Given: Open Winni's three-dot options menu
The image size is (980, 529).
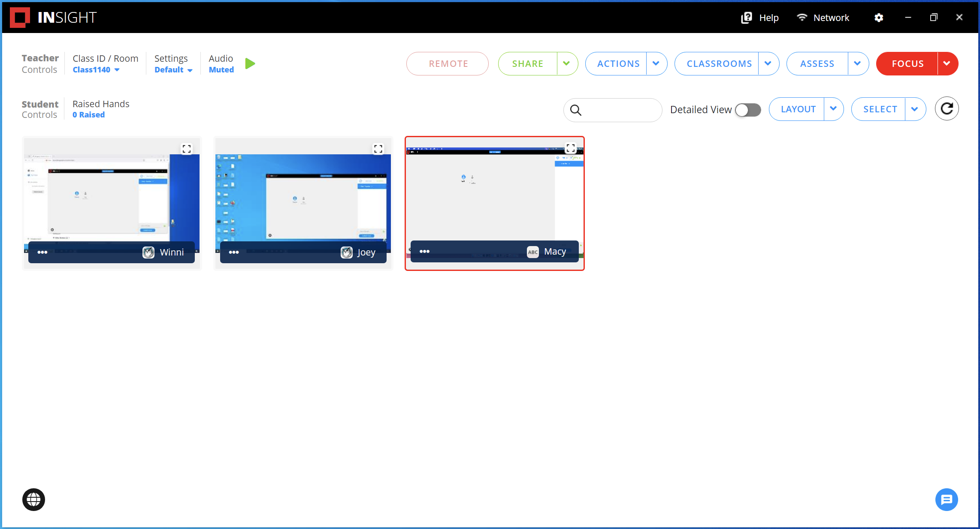Looking at the screenshot, I should click(x=42, y=252).
